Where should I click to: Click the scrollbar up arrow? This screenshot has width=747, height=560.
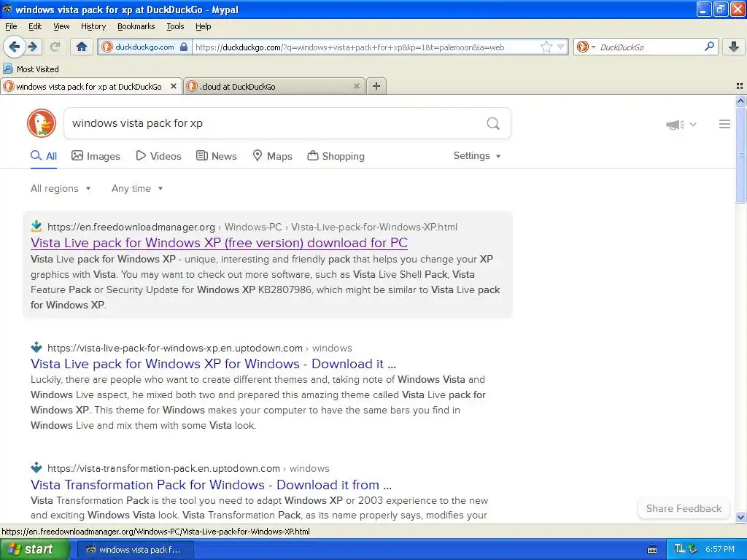[x=740, y=101]
